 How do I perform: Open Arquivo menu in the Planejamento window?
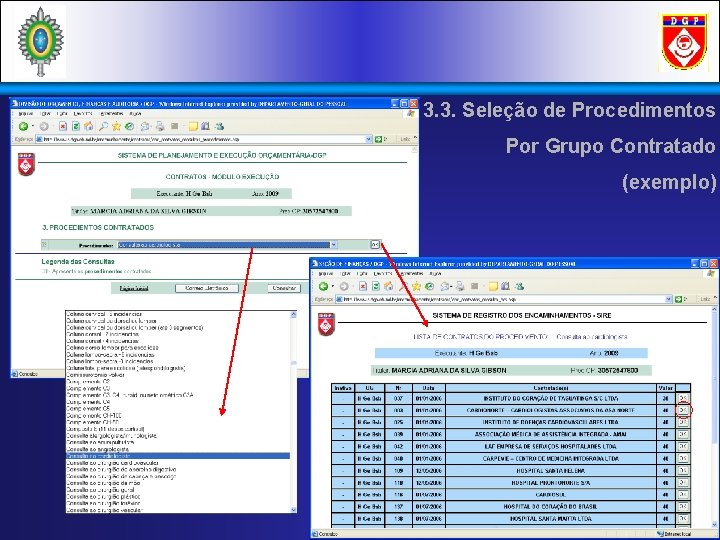(x=26, y=114)
